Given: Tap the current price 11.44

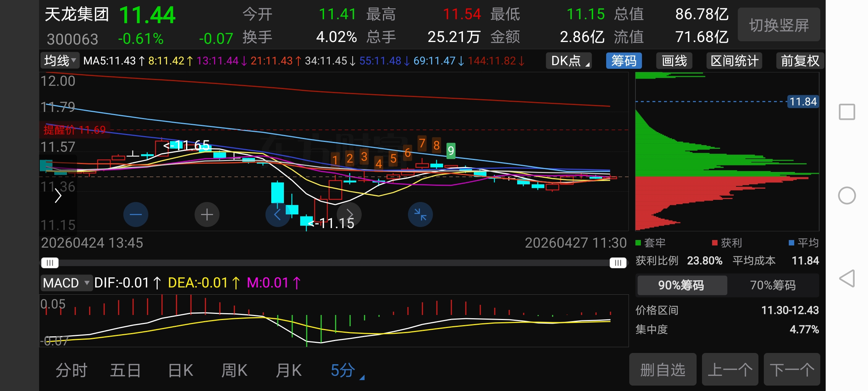Looking at the screenshot, I should 147,16.
